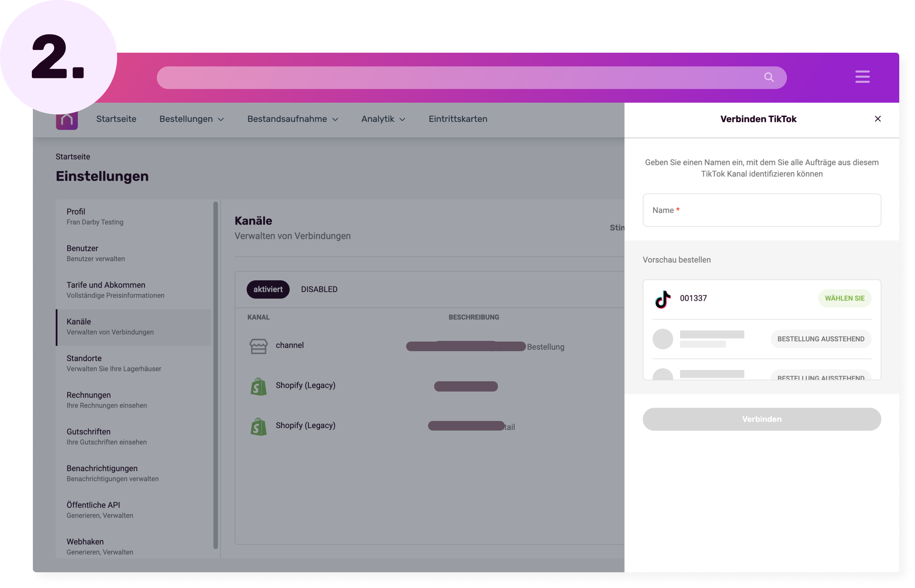Expand the Analytik dropdown
The width and height of the screenshot is (915, 588).
coord(383,119)
